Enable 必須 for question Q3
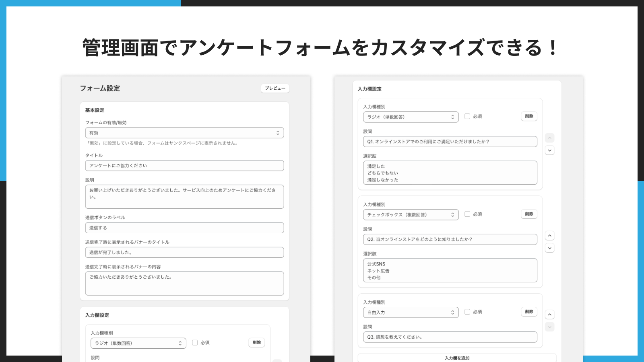The width and height of the screenshot is (644, 362). (x=467, y=311)
